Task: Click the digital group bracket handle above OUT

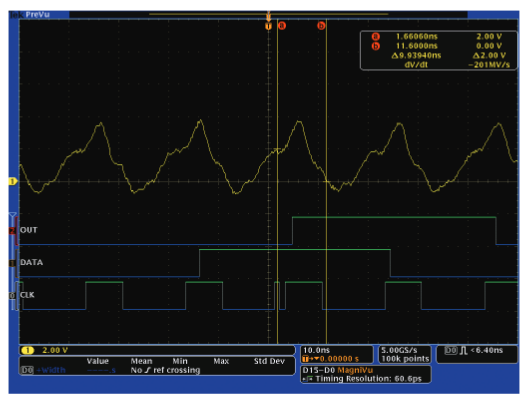Action: (x=12, y=215)
